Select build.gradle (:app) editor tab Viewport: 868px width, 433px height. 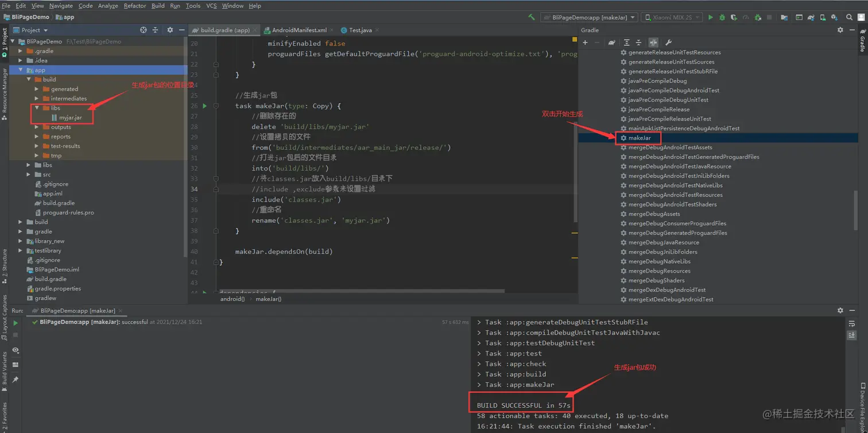225,30
